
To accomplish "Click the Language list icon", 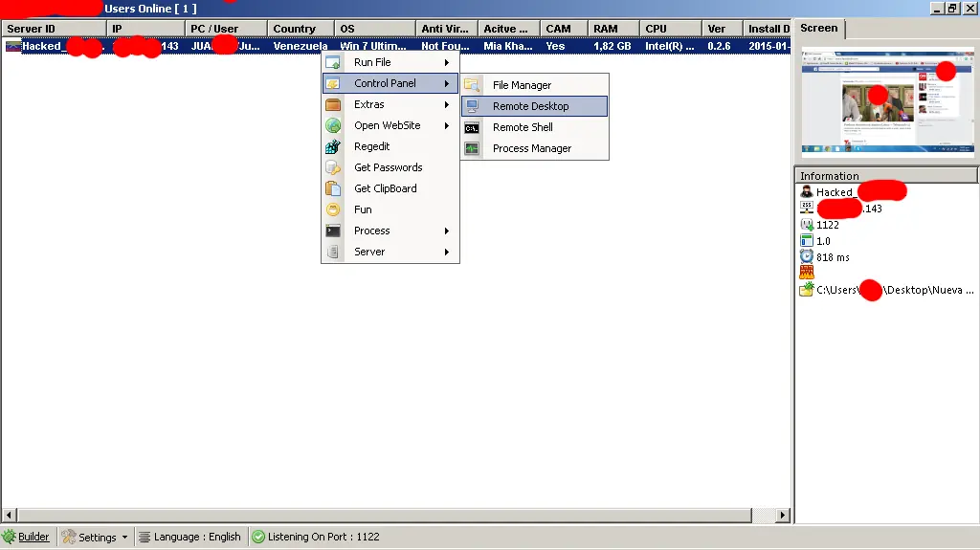I will [145, 537].
